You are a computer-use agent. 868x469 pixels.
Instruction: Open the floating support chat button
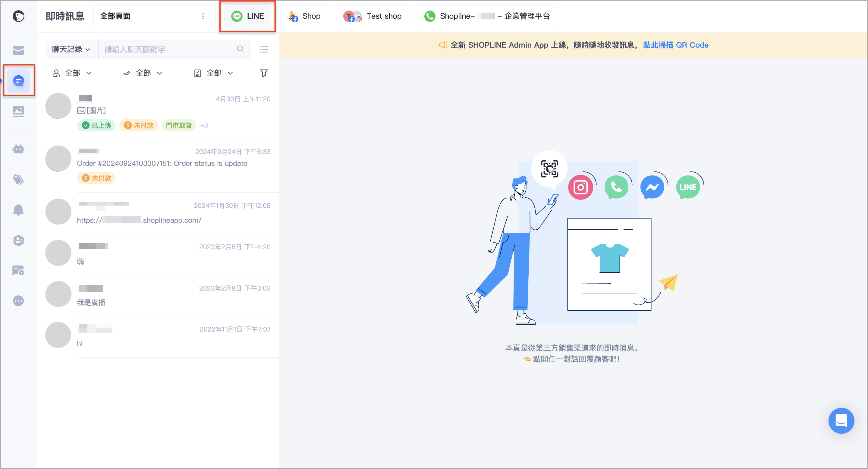[x=841, y=420]
